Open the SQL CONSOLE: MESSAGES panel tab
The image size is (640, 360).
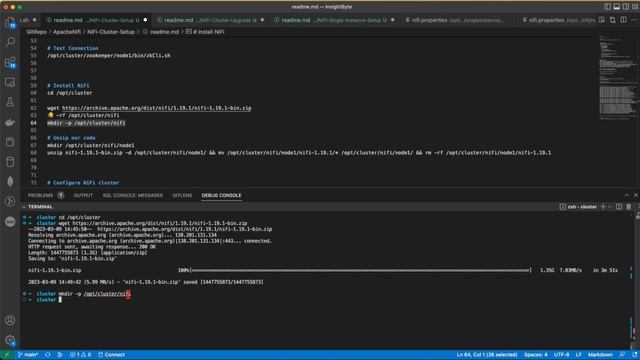click(132, 196)
